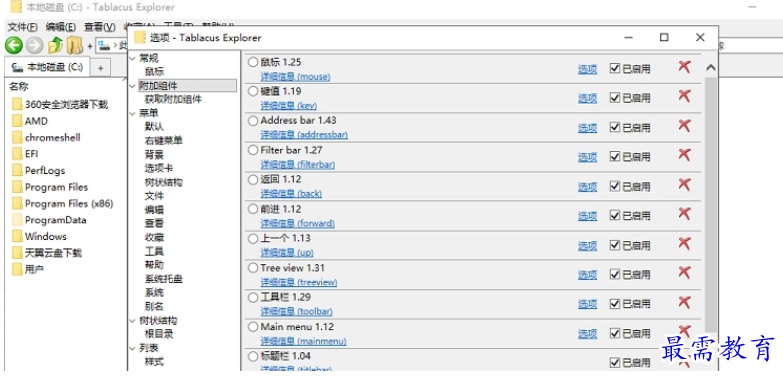Uncheck 已启用 for 键值 1.19

pyautogui.click(x=615, y=98)
